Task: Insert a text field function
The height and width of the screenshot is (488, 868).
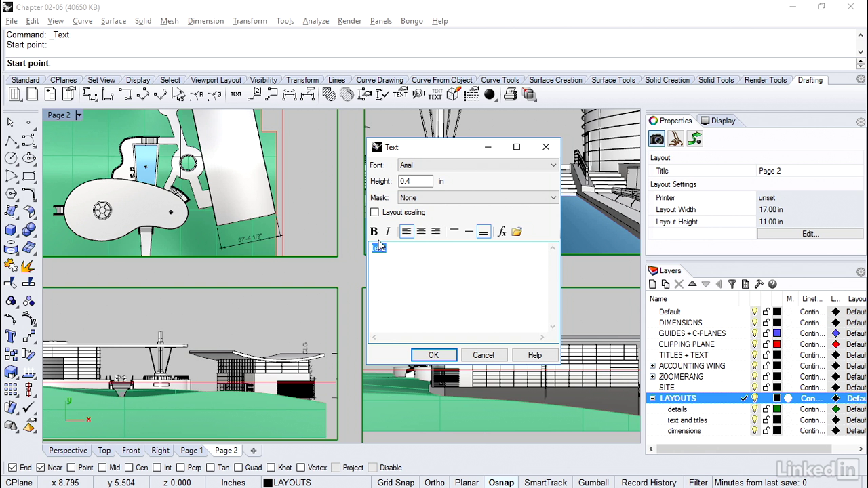Action: coord(502,232)
